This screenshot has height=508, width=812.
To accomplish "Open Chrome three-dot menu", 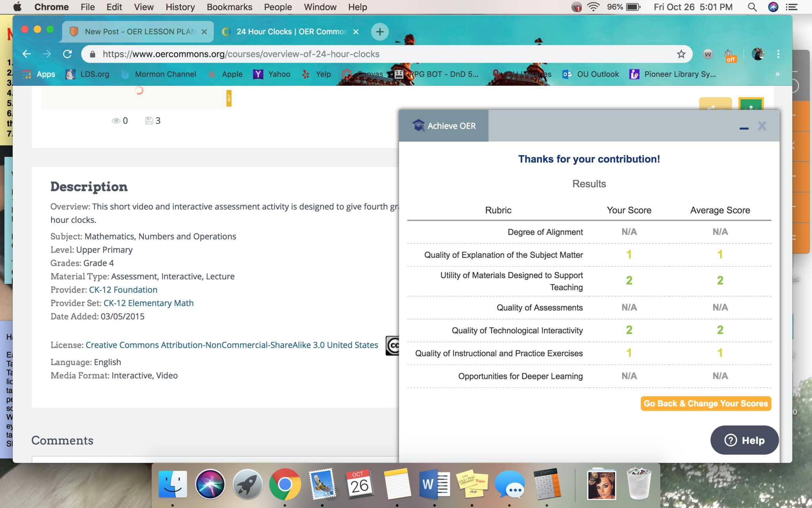I will (778, 54).
